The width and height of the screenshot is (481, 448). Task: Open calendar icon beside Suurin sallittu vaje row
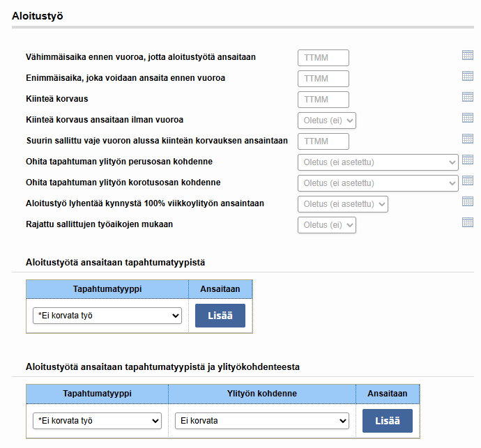point(468,139)
